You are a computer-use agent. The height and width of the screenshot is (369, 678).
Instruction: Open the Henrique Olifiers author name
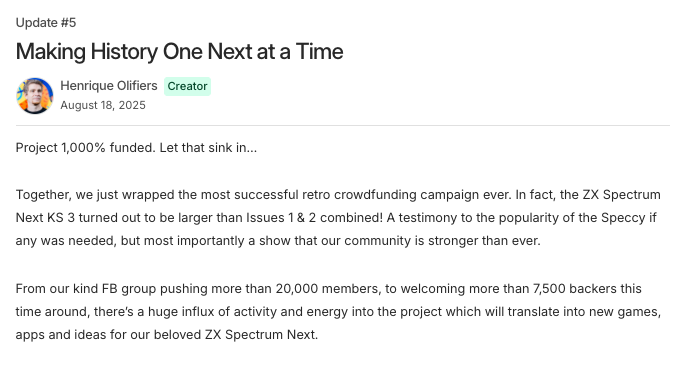(109, 86)
